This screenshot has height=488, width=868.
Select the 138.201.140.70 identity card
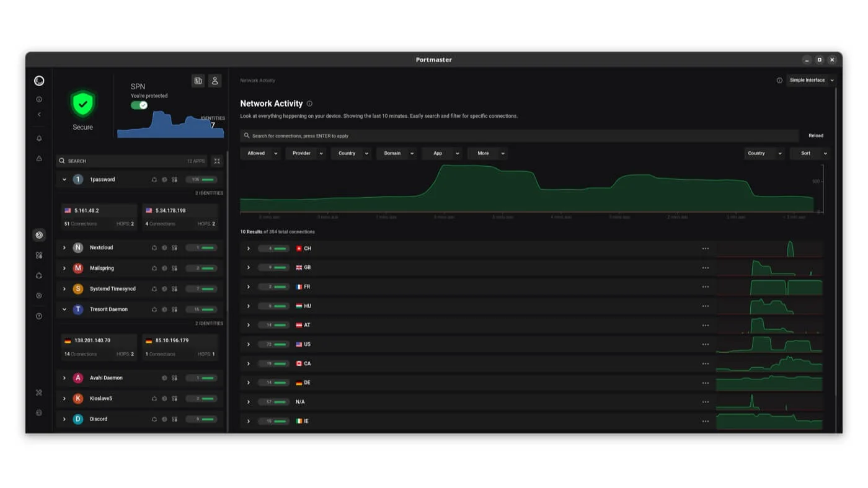99,347
